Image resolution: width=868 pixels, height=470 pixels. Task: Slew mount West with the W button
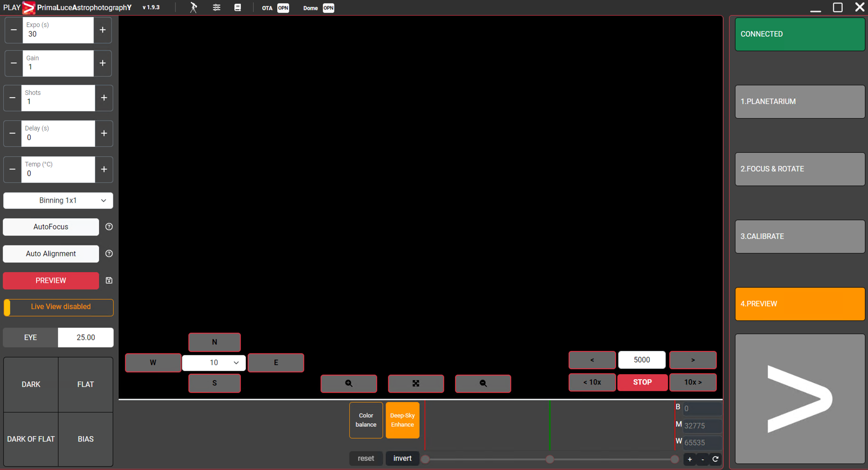click(x=153, y=362)
